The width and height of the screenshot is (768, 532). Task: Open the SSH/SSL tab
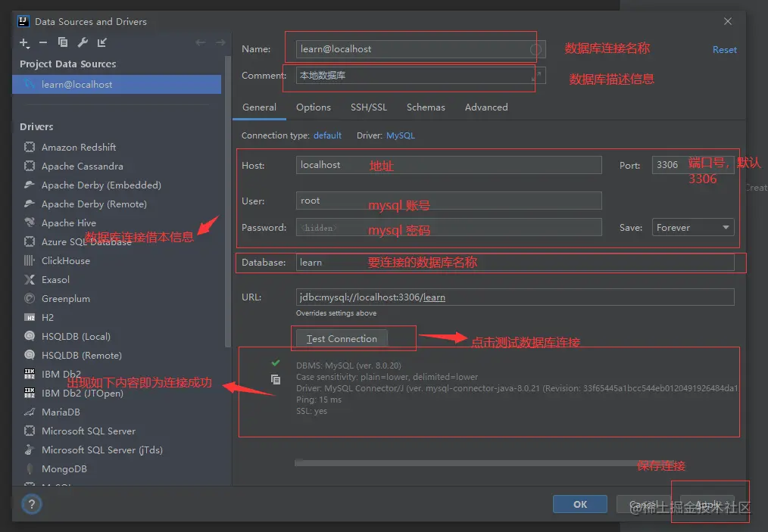point(369,107)
